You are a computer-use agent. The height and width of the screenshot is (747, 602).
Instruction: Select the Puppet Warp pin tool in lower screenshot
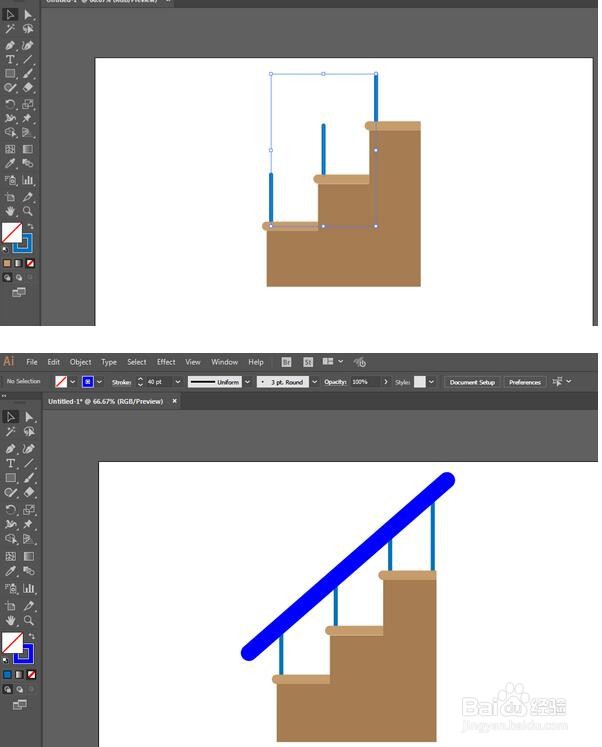point(29,525)
